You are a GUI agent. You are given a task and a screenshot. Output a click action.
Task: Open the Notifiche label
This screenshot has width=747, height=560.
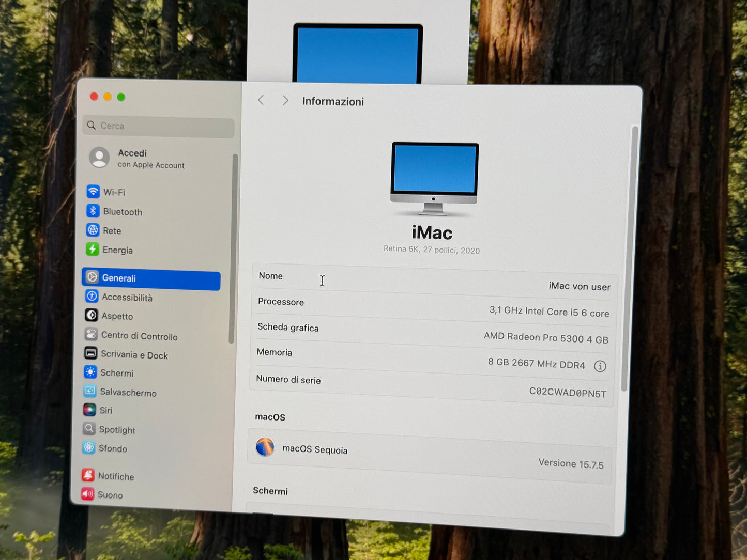point(116,476)
